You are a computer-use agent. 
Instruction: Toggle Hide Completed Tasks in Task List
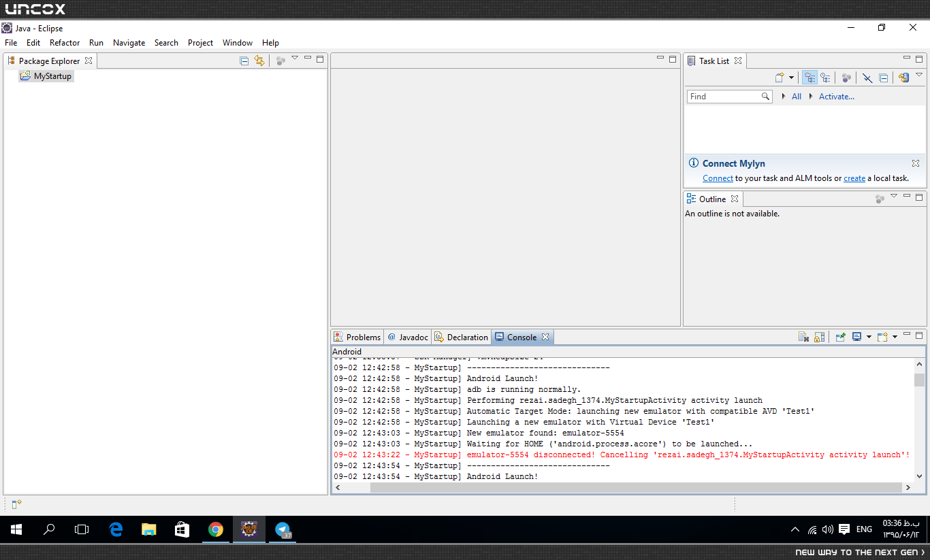pos(867,78)
